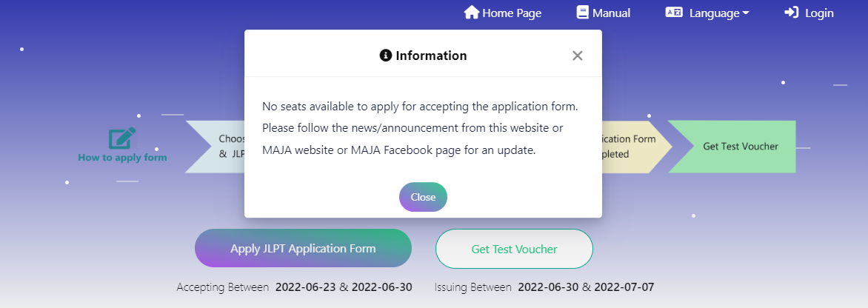
Task: Click the pencil edit icon above How to apply form
Action: pos(121,138)
